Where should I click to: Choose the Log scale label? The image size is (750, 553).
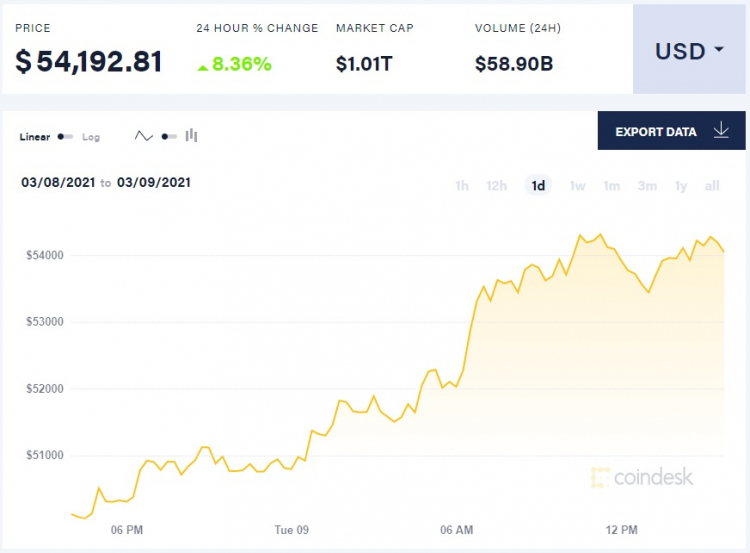click(91, 137)
